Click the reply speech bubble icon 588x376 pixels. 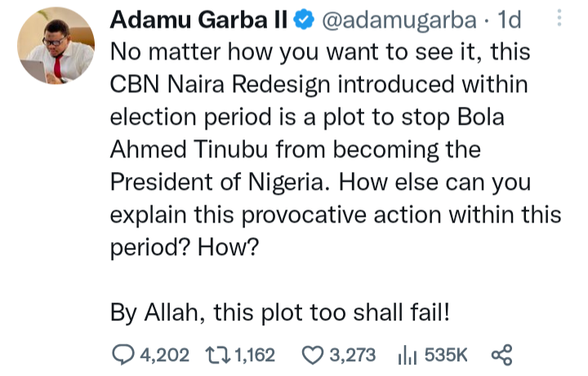tap(124, 355)
